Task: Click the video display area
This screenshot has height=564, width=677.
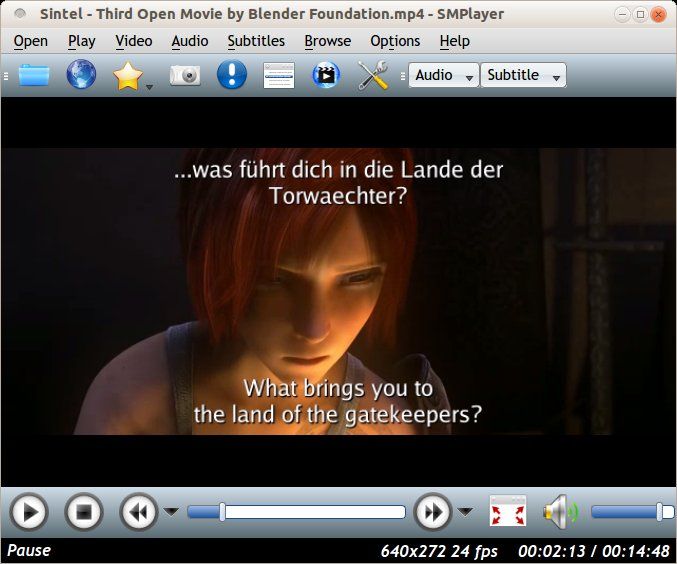Action: 338,292
